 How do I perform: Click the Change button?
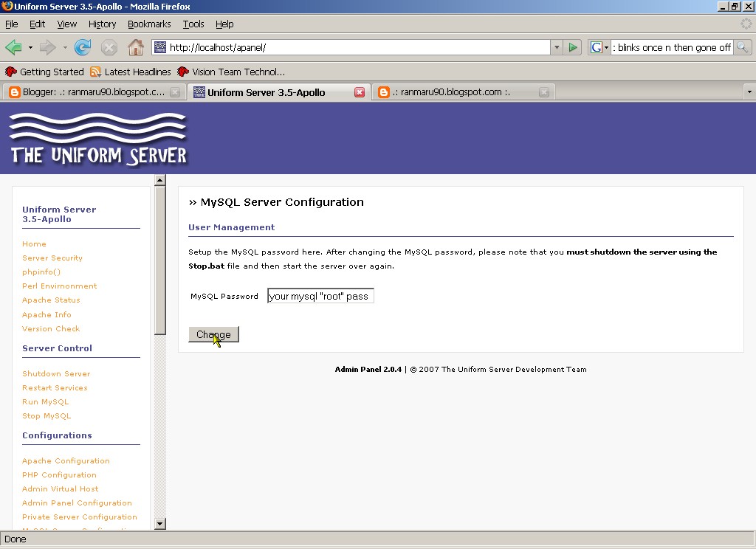click(x=213, y=334)
